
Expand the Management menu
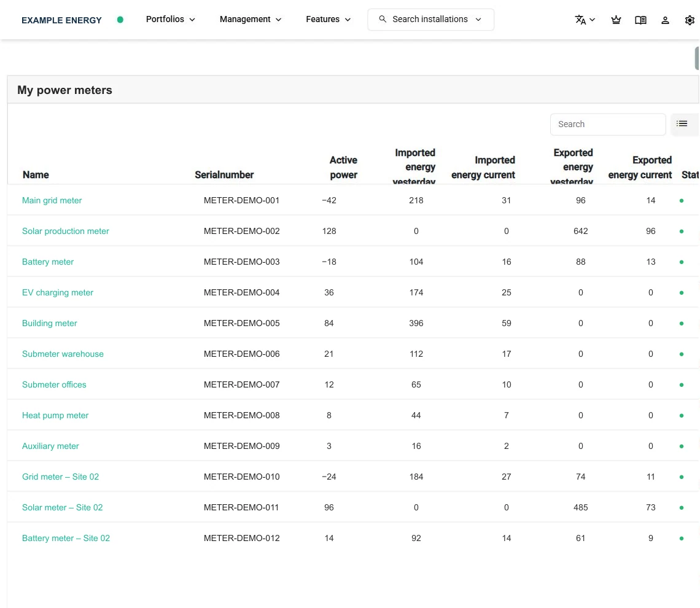[x=251, y=19]
